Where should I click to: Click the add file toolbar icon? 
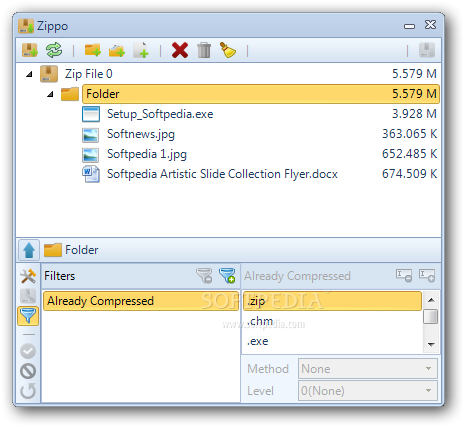[141, 50]
